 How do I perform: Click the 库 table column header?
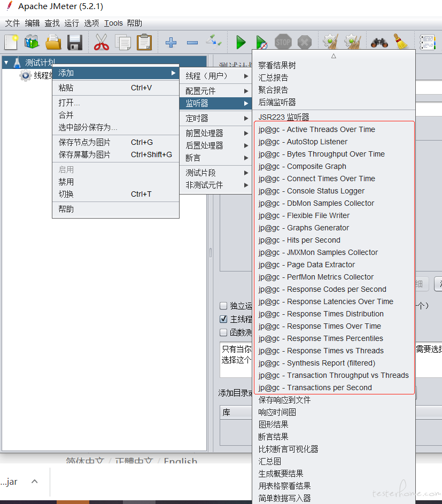236,412
